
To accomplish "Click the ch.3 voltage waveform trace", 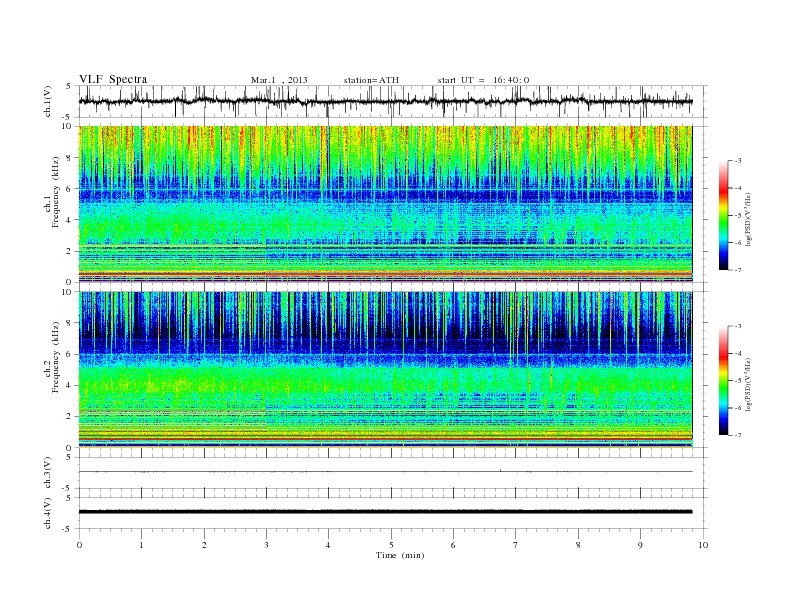I will [x=385, y=472].
